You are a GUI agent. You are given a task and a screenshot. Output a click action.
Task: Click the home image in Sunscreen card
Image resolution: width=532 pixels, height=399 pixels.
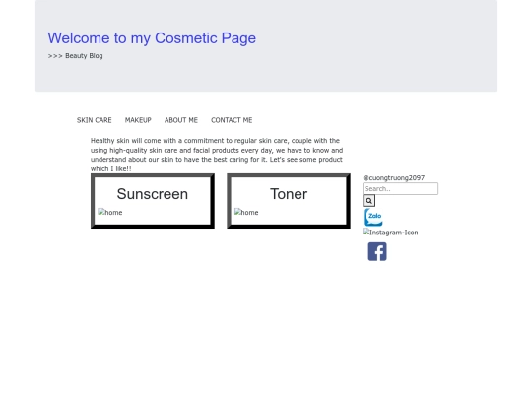pos(110,213)
